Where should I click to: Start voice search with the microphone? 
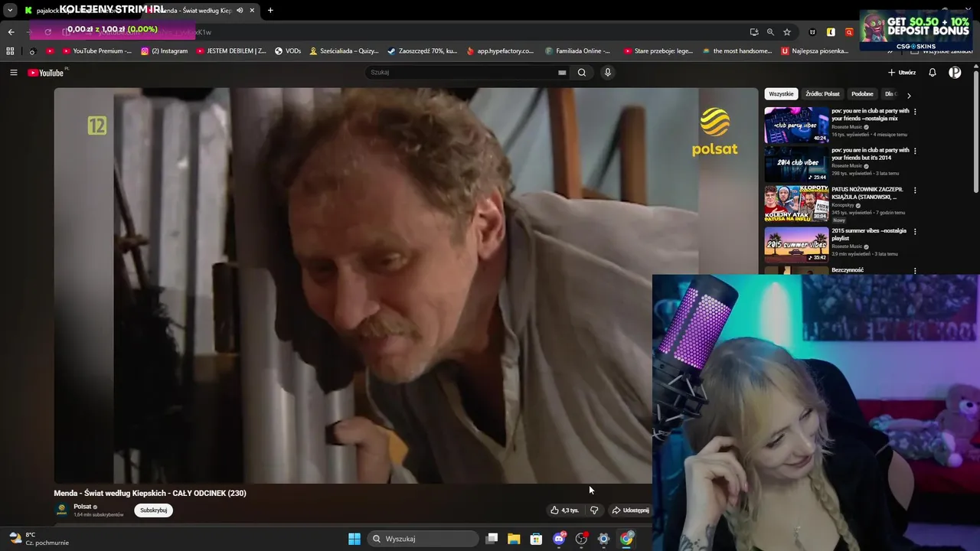(x=607, y=73)
